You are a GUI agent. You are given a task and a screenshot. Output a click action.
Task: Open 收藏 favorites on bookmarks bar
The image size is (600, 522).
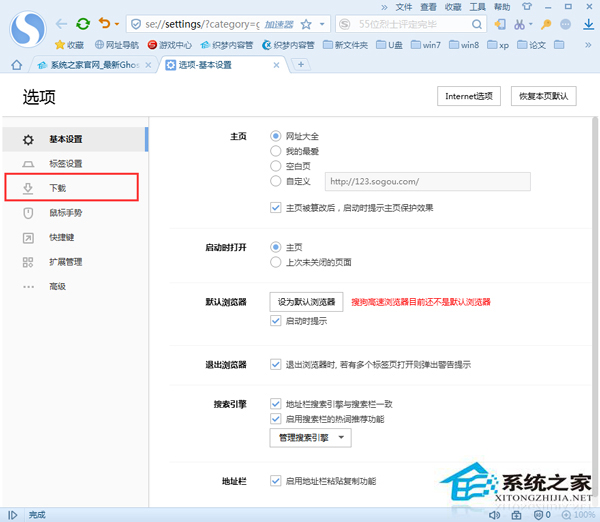(x=69, y=45)
